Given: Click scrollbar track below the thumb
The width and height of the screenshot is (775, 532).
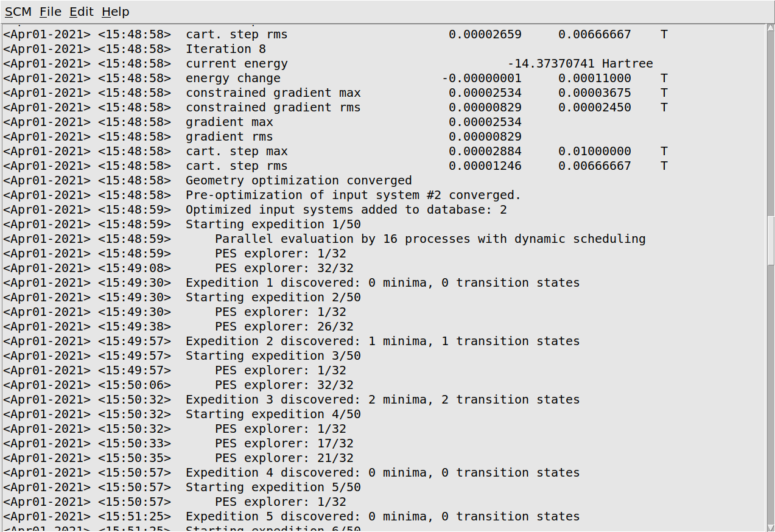Looking at the screenshot, I should (x=770, y=396).
